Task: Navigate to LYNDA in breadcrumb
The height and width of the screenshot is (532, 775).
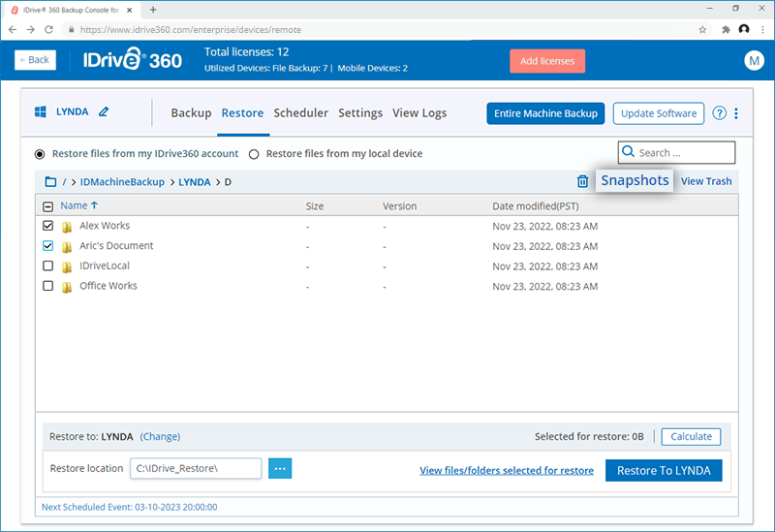Action: point(195,182)
